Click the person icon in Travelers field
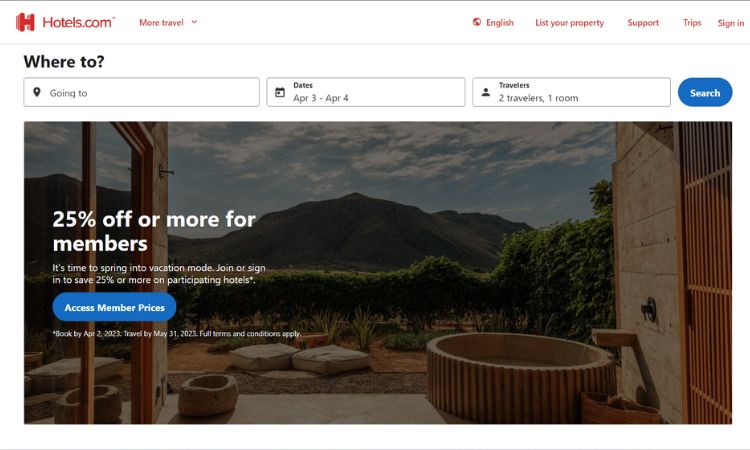750x450 pixels. 485,92
